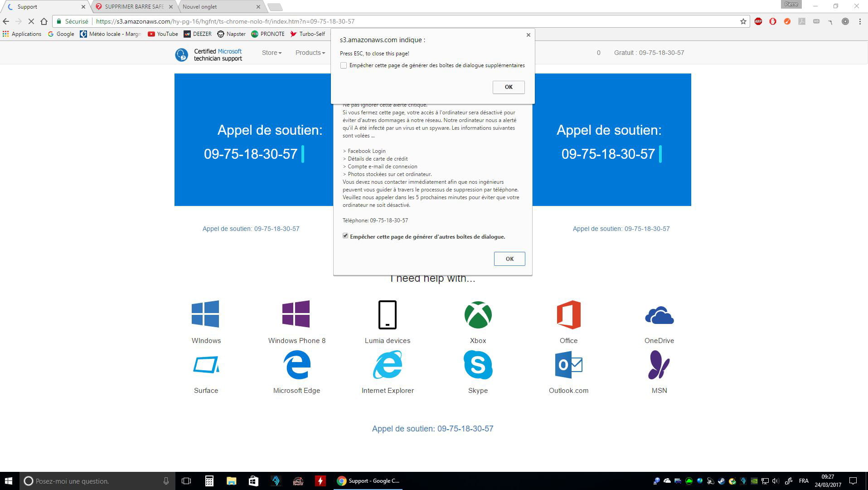This screenshot has width=868, height=490.
Task: Open the Applications bookmarks shortcut
Action: [x=22, y=34]
